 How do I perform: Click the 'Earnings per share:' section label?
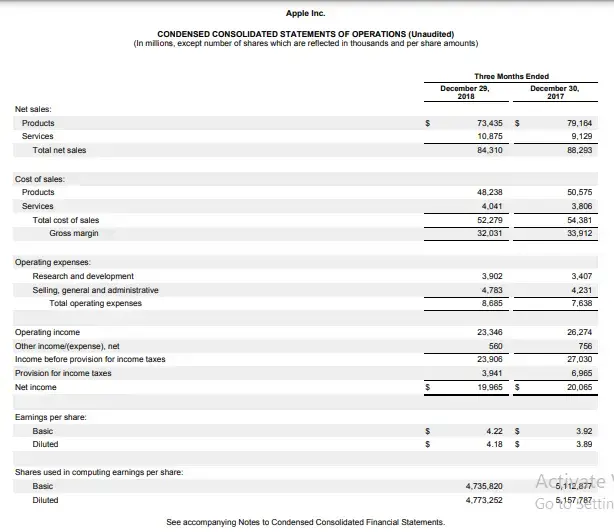[51, 417]
